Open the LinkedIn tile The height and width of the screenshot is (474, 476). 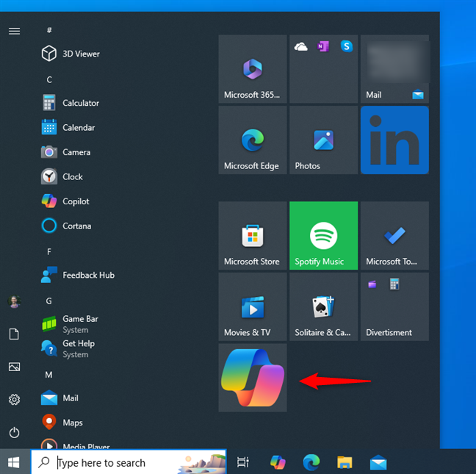394,140
